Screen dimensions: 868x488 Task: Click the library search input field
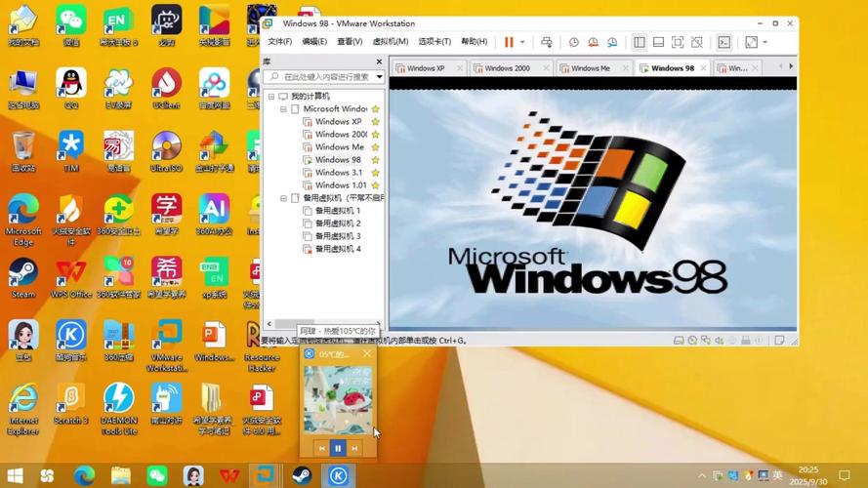pyautogui.click(x=325, y=77)
